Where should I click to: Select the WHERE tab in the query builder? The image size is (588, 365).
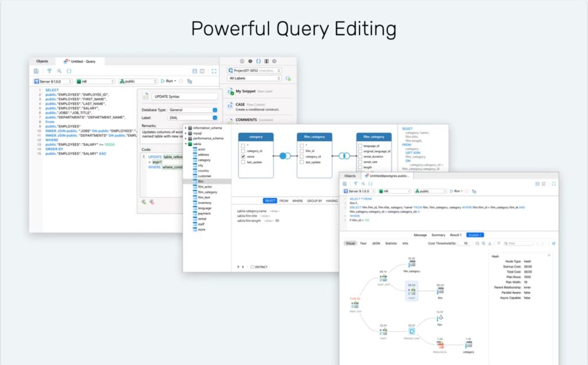[297, 201]
